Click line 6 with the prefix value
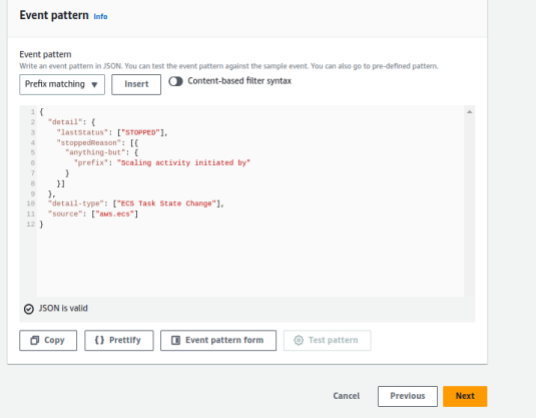The width and height of the screenshot is (536, 418). 162,163
